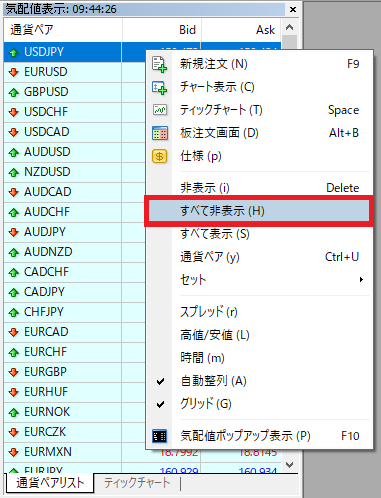Click the green up arrow next to AUDNZD
The height and width of the screenshot is (498, 381).
click(14, 252)
